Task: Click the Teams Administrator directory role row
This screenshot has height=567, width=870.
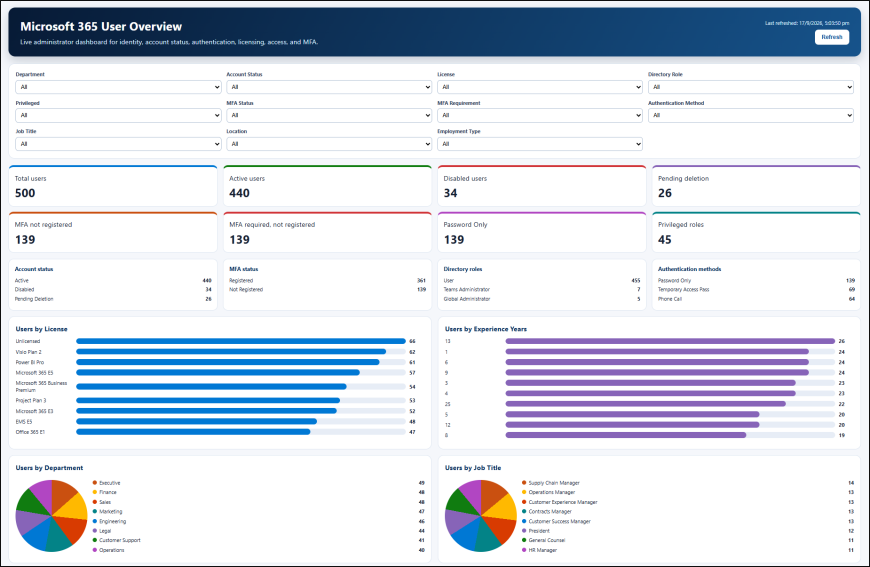Action: click(x=542, y=290)
